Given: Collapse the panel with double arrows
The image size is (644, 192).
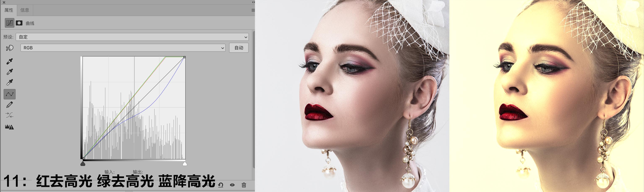Looking at the screenshot, I should pos(253,2).
